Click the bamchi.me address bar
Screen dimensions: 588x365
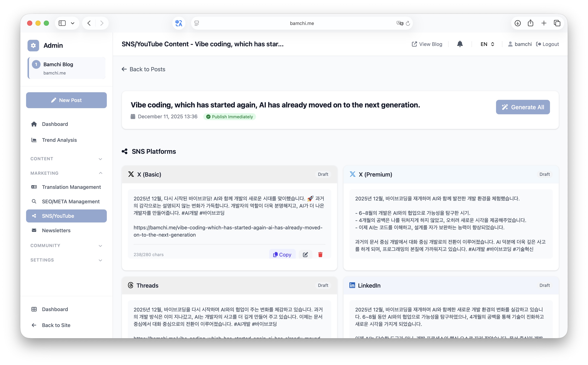301,23
